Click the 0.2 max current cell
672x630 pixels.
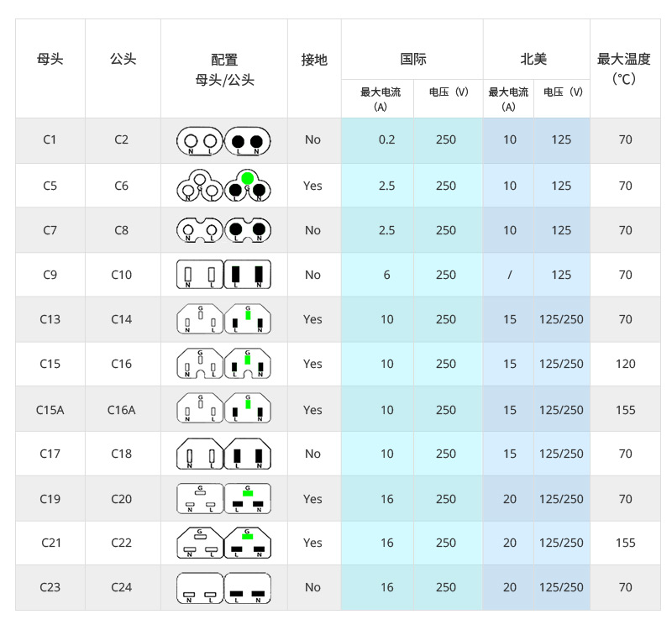pos(386,140)
